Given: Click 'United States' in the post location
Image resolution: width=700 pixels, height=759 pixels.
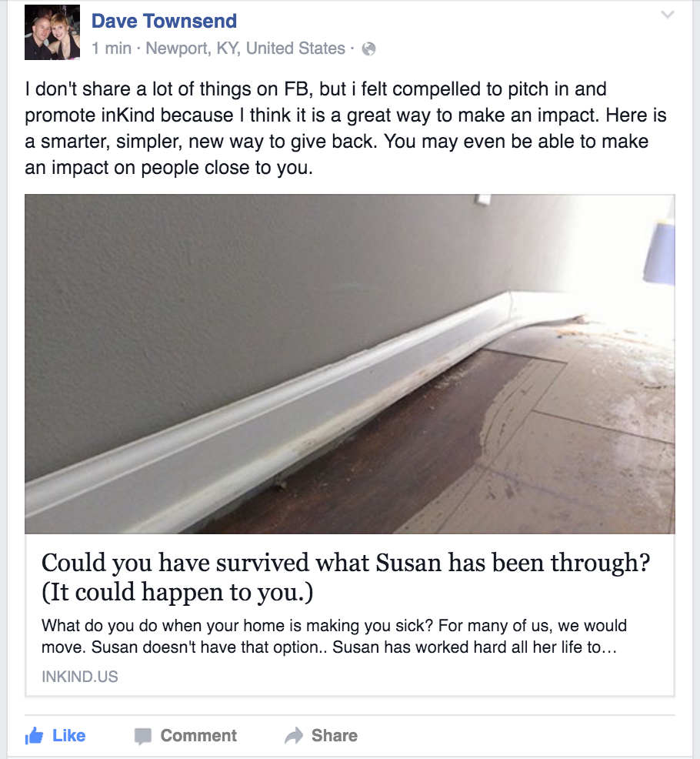Looking at the screenshot, I should (x=295, y=48).
